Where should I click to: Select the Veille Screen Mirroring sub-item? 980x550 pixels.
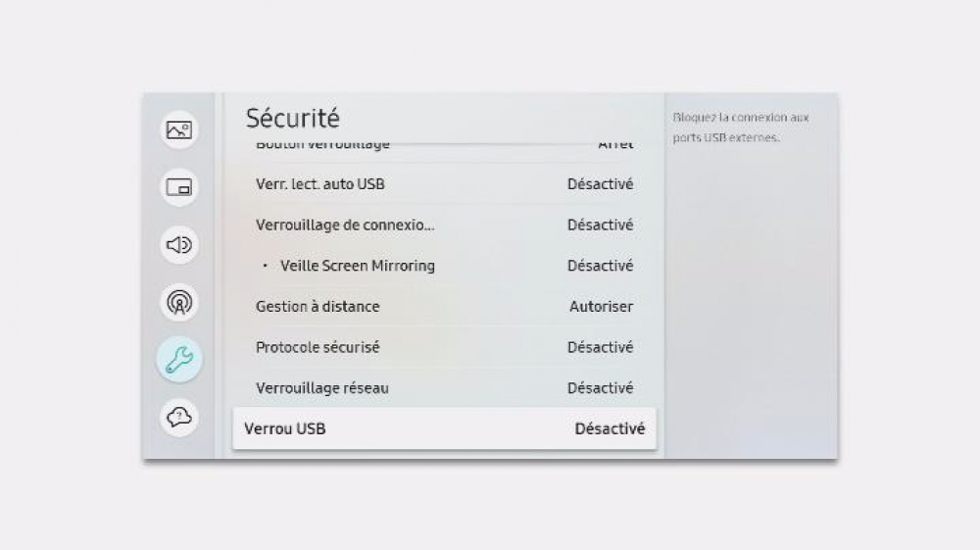tap(357, 266)
